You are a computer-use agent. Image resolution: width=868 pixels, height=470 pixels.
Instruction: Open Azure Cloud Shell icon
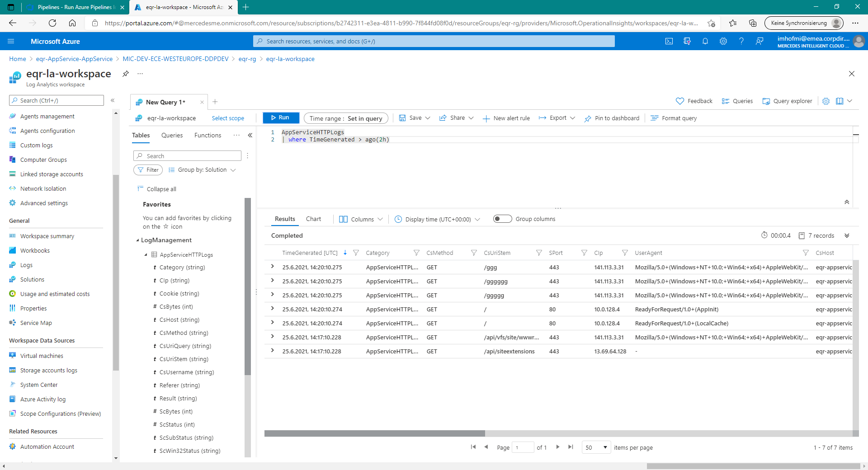(x=669, y=41)
